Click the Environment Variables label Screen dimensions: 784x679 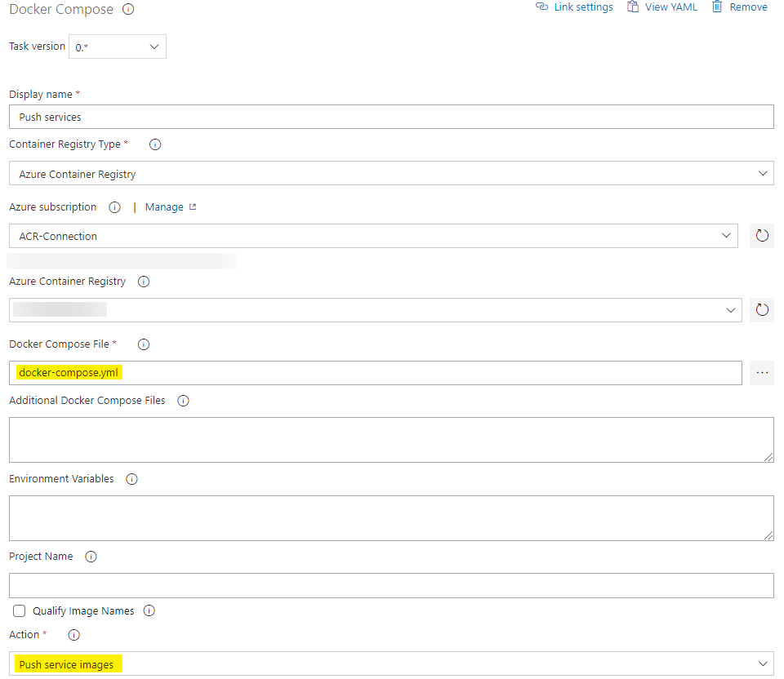point(61,479)
